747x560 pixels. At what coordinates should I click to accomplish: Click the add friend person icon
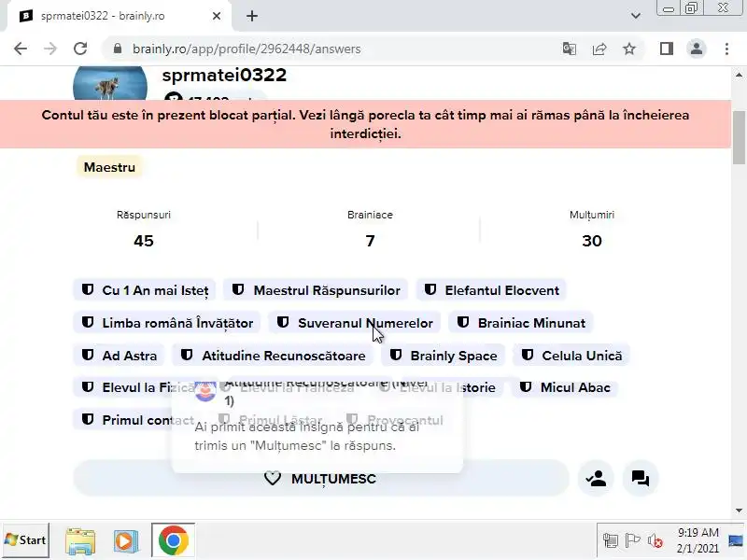[x=596, y=478]
